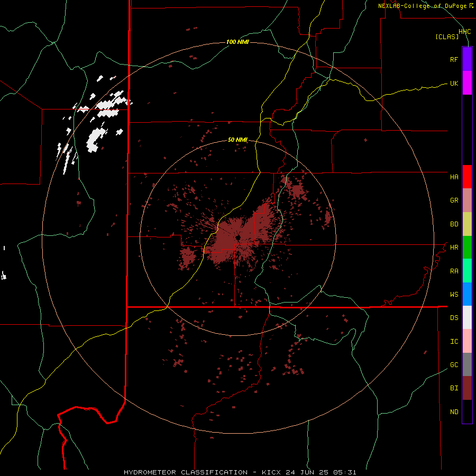Click the HYDROMETEOR CLASSIFICATION title text
Image resolution: width=476 pixels, height=476 pixels.
[x=186, y=472]
